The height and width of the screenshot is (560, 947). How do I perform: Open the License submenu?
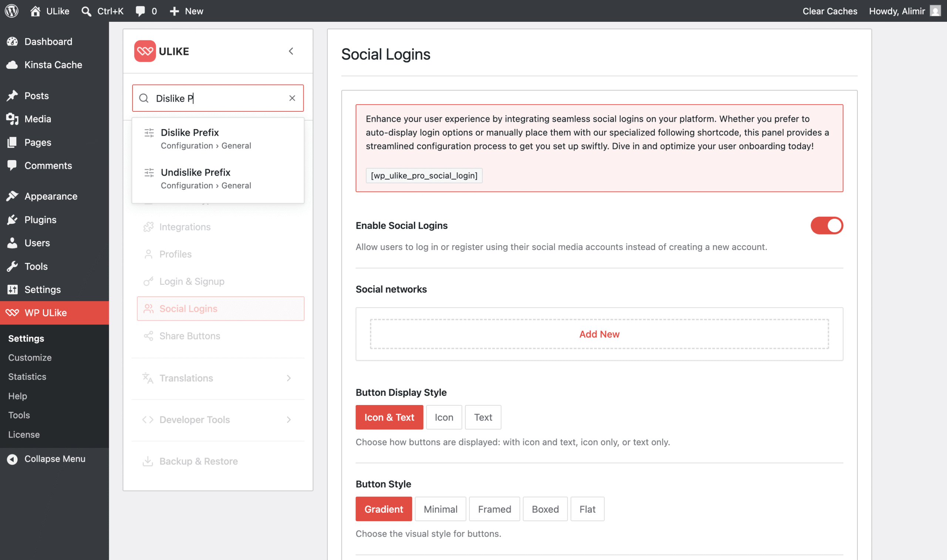click(x=24, y=434)
